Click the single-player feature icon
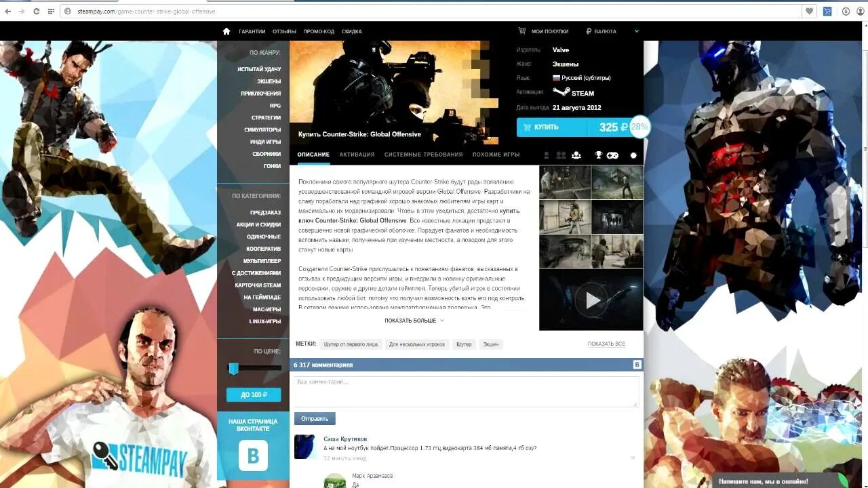The image size is (868, 488). pos(547,155)
